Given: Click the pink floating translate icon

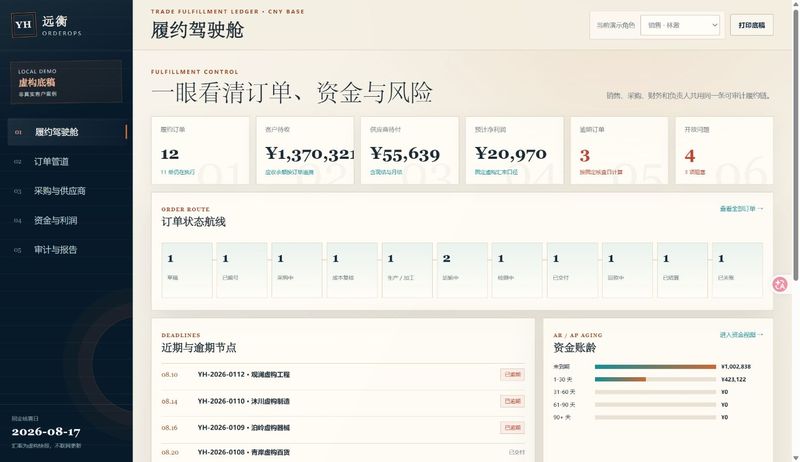Looking at the screenshot, I should coord(780,284).
